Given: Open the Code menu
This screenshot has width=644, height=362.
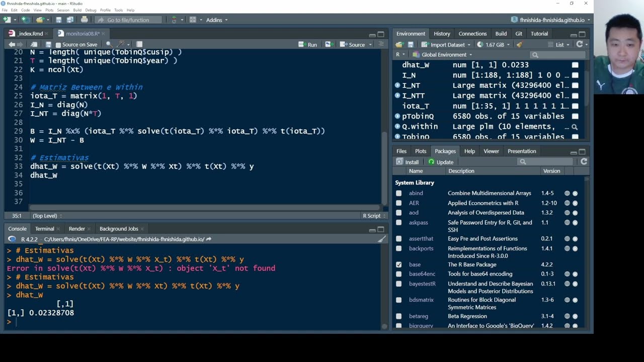Looking at the screenshot, I should pos(25,10).
